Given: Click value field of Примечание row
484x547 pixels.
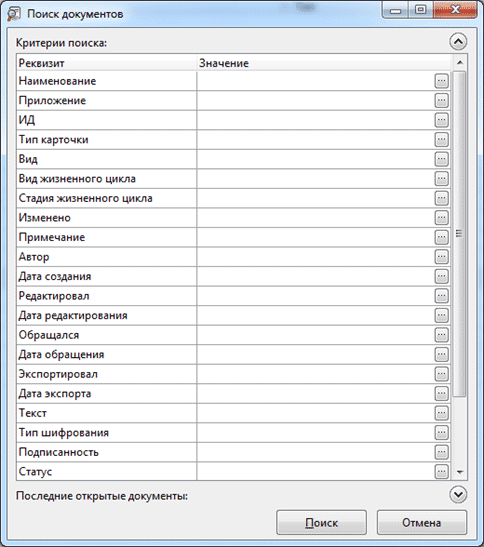Looking at the screenshot, I should click(315, 237).
